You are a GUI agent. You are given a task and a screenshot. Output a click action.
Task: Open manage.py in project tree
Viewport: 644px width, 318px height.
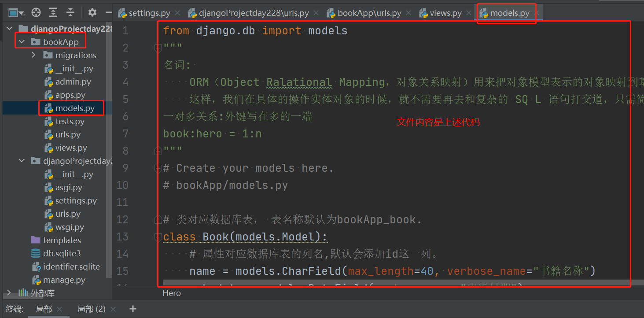(64, 280)
